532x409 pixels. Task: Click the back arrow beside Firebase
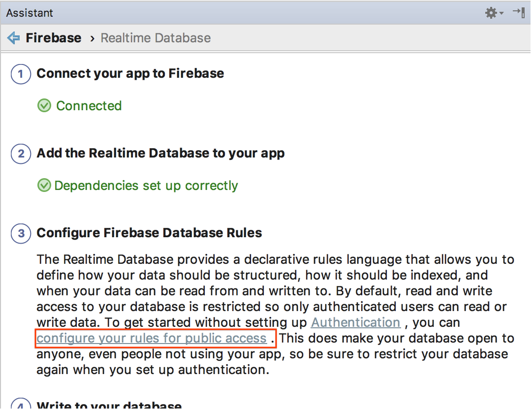coord(14,38)
